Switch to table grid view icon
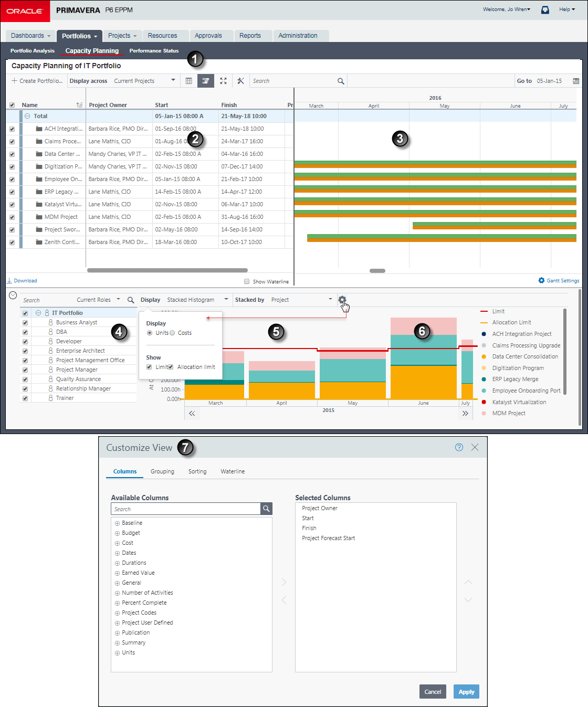 (189, 81)
